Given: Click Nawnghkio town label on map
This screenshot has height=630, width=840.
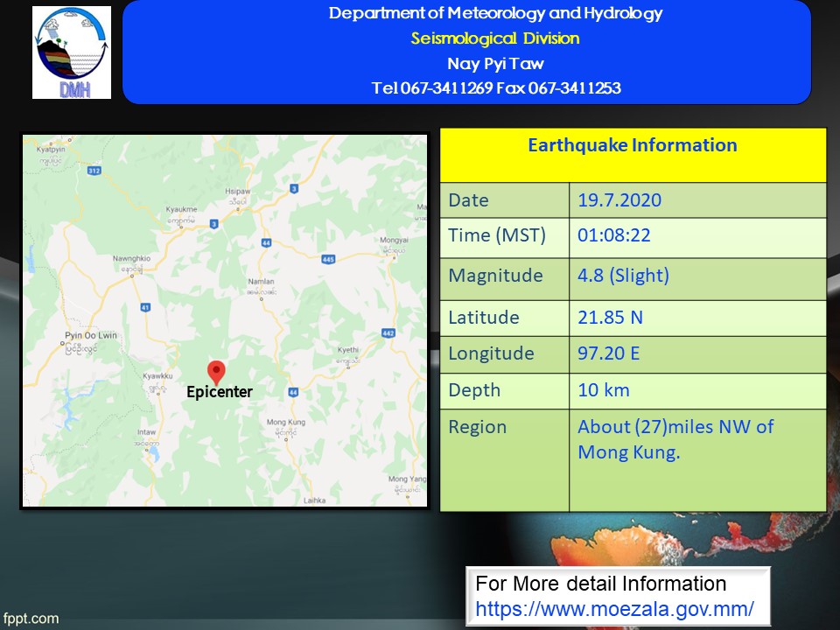Looking at the screenshot, I should 132,258.
